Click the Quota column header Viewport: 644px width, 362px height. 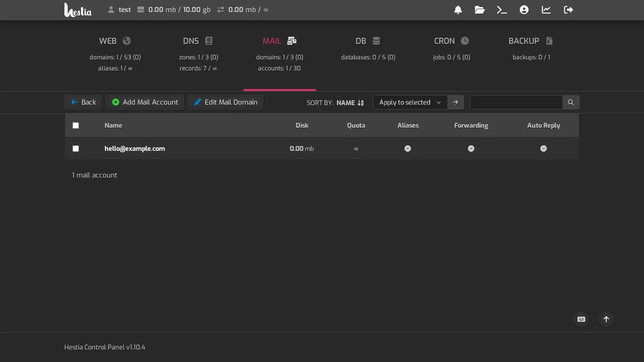[x=356, y=125]
